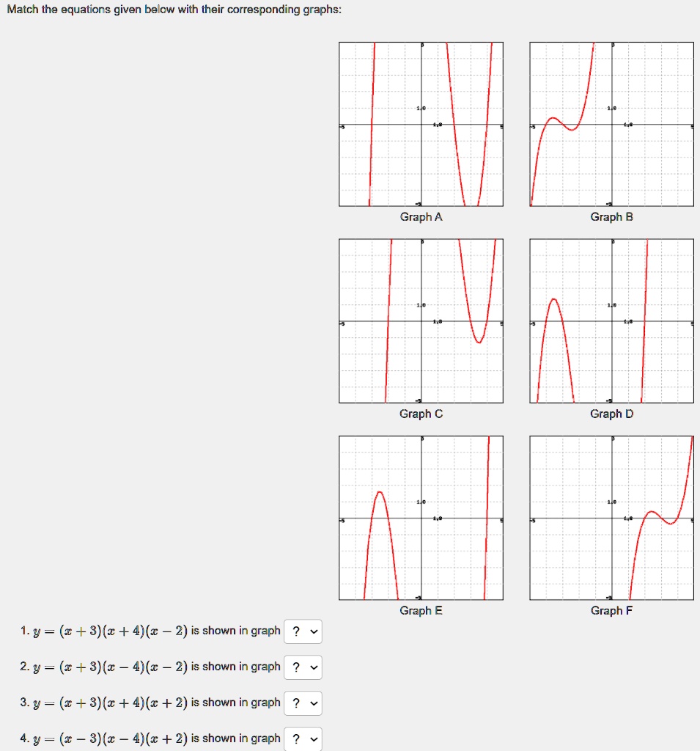Open the answer dropdown for equation 2
The width and height of the screenshot is (700, 751).
pos(303,667)
